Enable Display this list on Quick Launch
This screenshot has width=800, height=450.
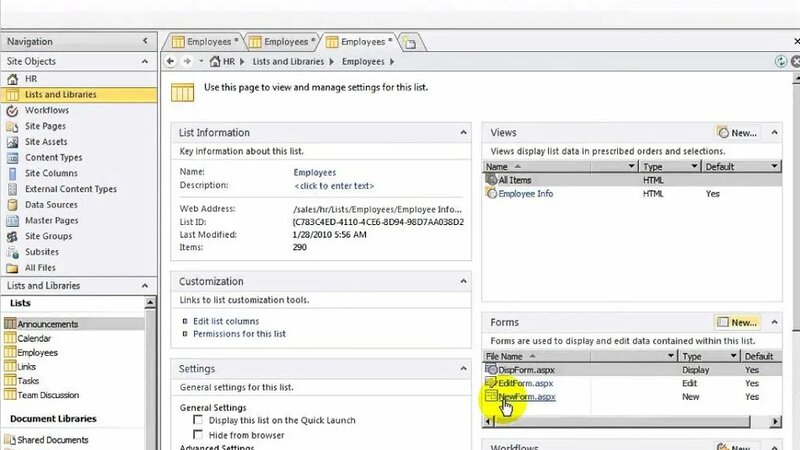[198, 420]
